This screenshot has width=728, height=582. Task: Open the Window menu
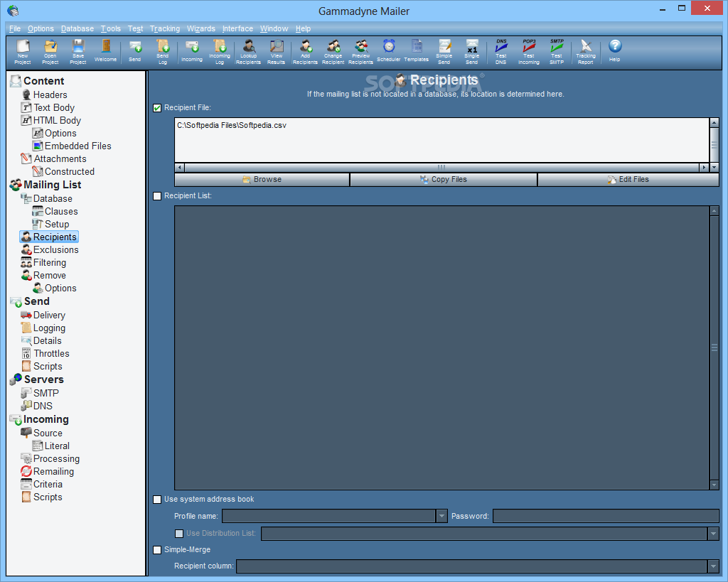tap(274, 28)
